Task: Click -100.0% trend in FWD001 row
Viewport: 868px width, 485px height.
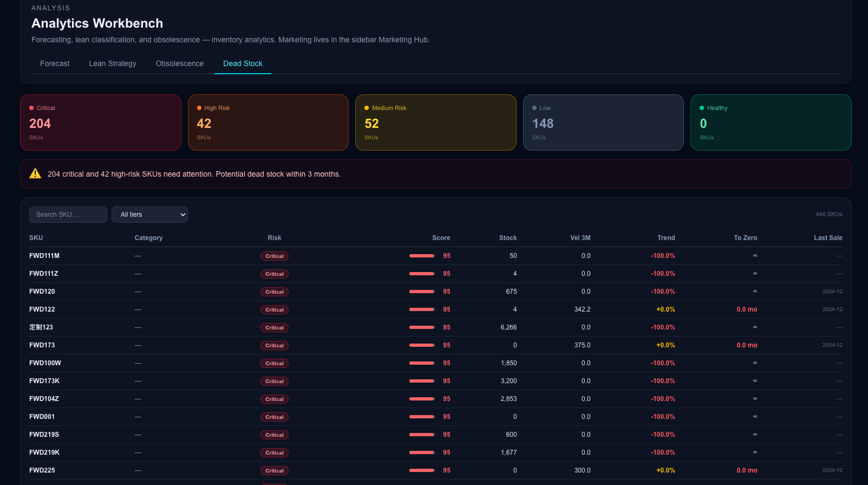Action: tap(663, 417)
